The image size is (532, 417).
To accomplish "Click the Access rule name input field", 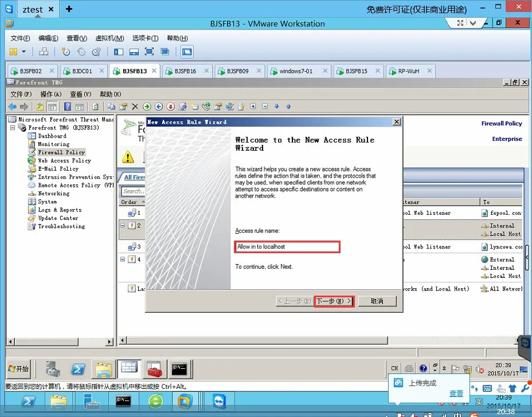I will coord(287,246).
